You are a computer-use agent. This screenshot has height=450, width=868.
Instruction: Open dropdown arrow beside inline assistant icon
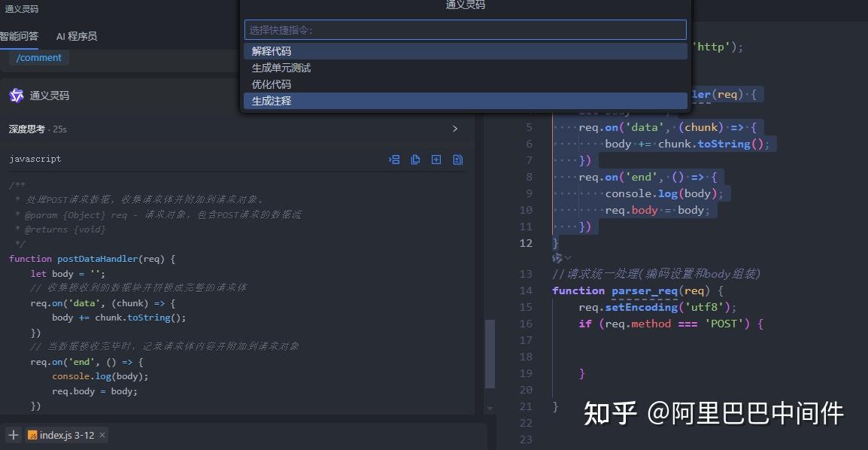(568, 257)
